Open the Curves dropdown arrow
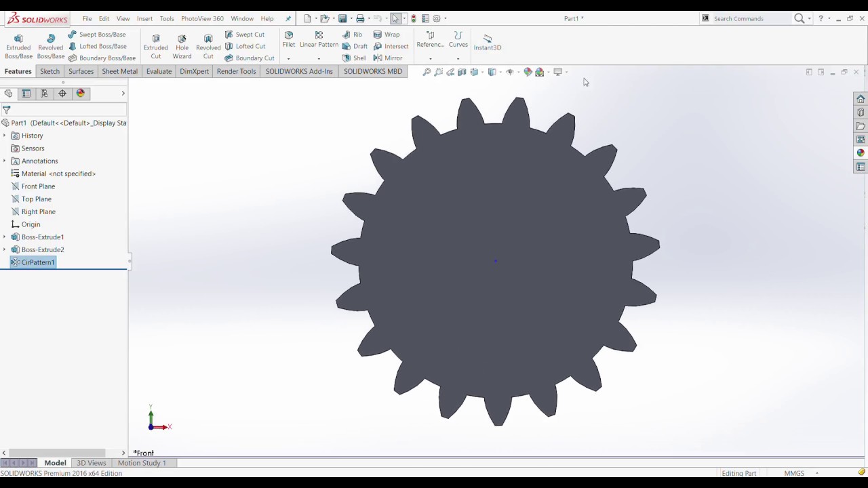 [x=458, y=58]
